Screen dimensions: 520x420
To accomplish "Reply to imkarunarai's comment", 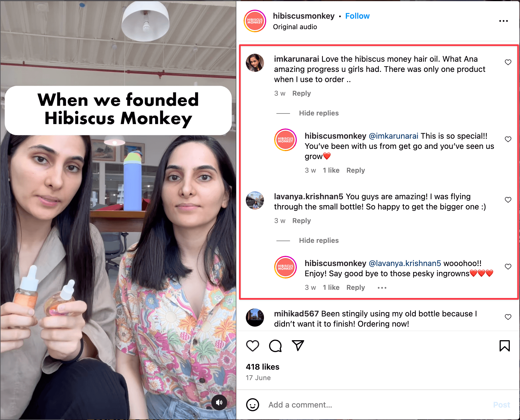I will (301, 93).
